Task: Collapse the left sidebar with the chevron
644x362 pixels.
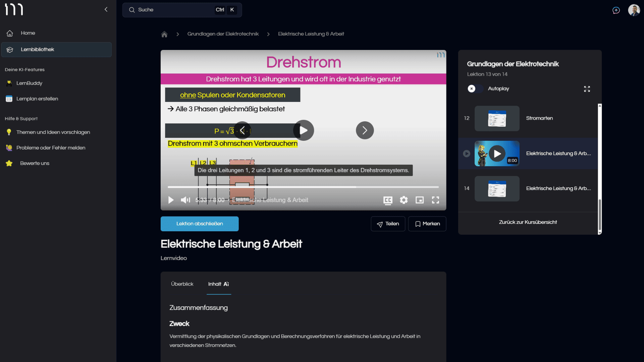Action: click(106, 9)
